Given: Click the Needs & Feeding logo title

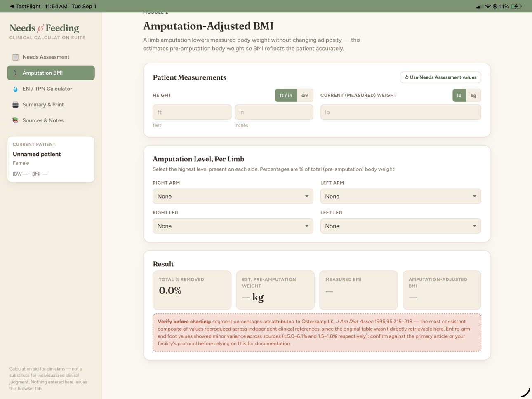Looking at the screenshot, I should coord(44,28).
